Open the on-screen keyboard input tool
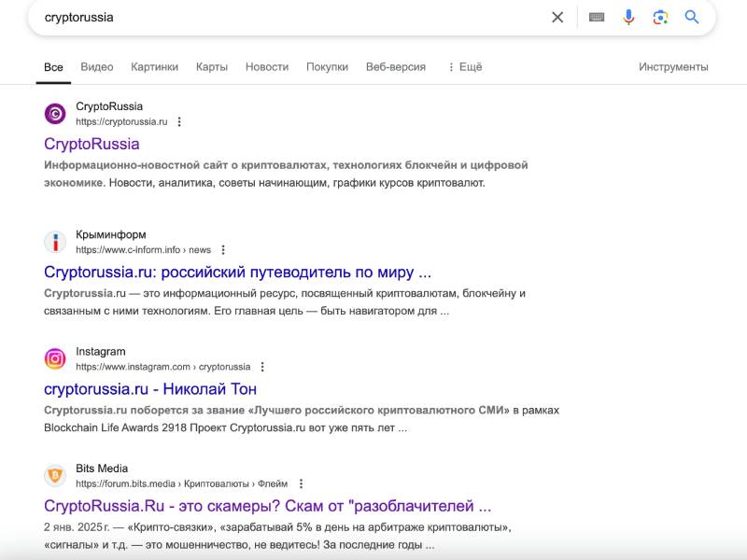Screen dimensions: 747x560 coord(597,17)
